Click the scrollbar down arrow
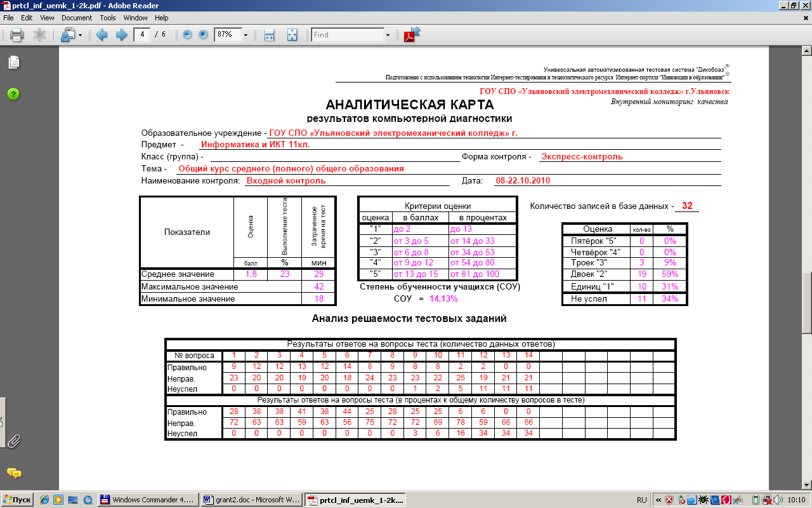 [807, 484]
